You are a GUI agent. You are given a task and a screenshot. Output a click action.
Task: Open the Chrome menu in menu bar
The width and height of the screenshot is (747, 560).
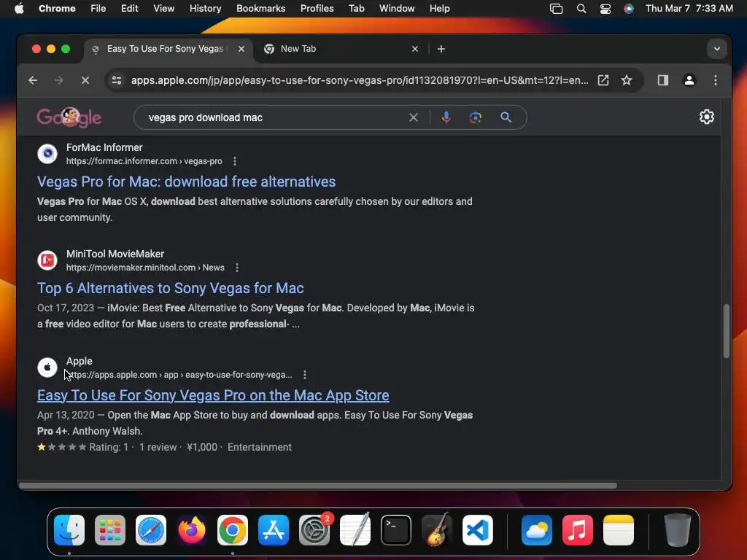click(57, 8)
